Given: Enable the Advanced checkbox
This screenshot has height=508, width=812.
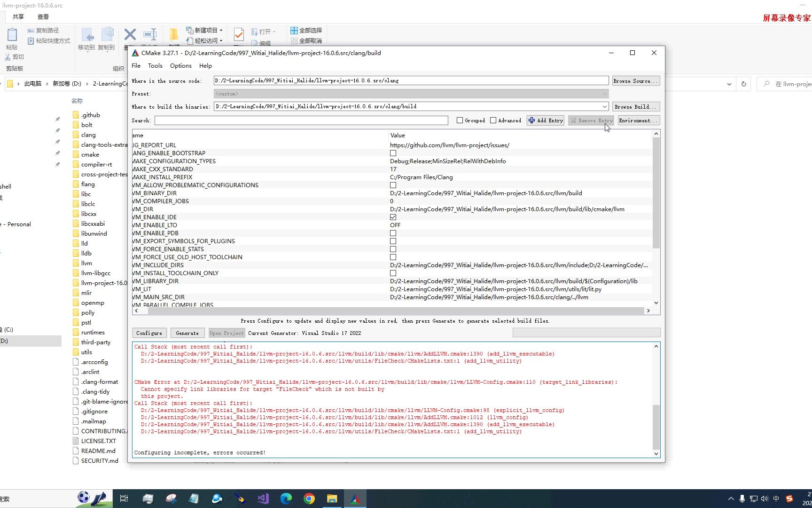Looking at the screenshot, I should [x=493, y=120].
